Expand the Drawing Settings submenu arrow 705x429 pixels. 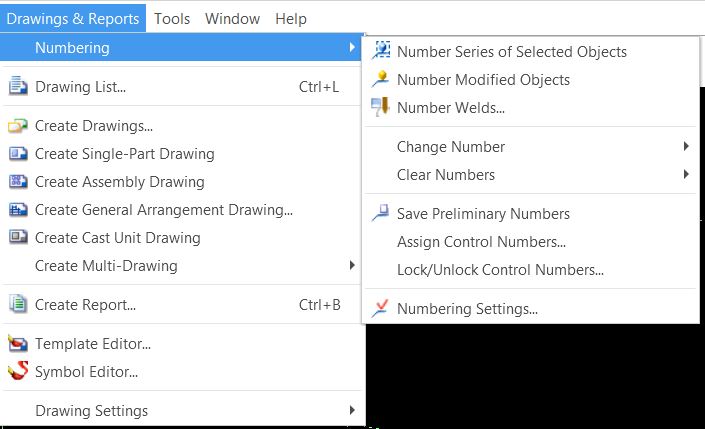[352, 411]
